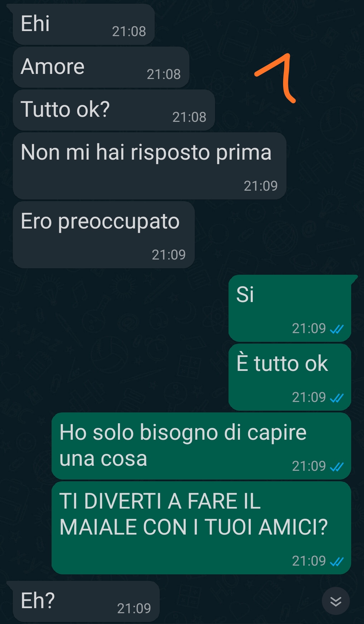
Task: Tap the blue double-check ticks on 'Si' message
Action: 337,329
